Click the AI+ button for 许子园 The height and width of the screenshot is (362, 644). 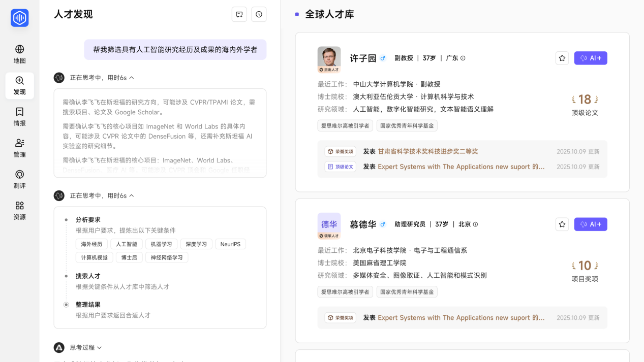click(590, 58)
